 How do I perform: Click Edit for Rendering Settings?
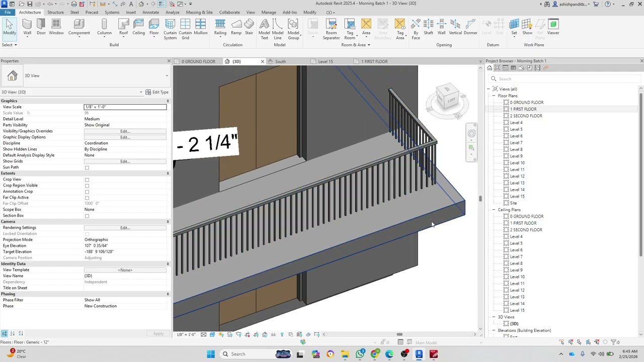pyautogui.click(x=125, y=228)
